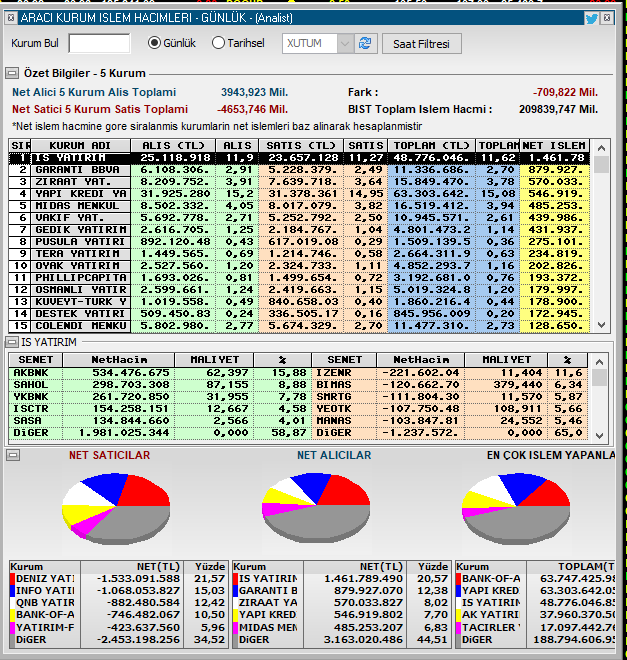Click the stock detail table scroll up arrow

[x=600, y=362]
